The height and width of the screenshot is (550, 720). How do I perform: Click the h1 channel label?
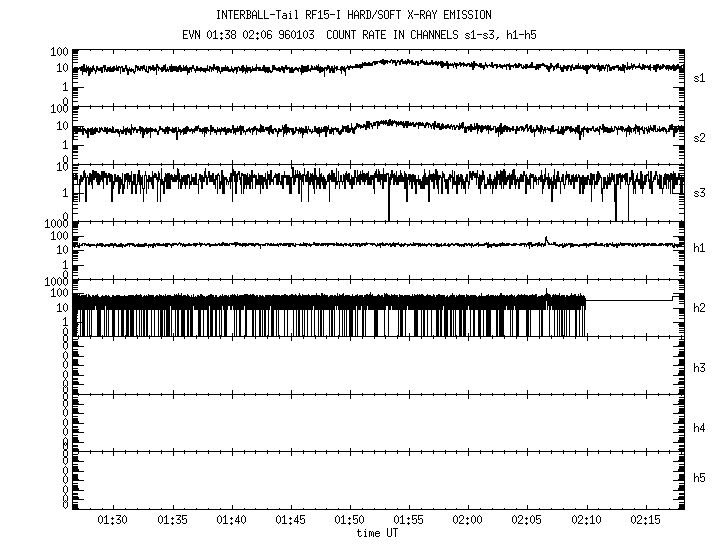point(700,249)
